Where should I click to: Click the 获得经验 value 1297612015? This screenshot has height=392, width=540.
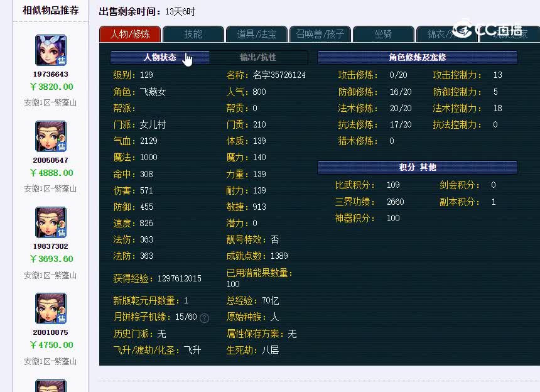pos(180,278)
